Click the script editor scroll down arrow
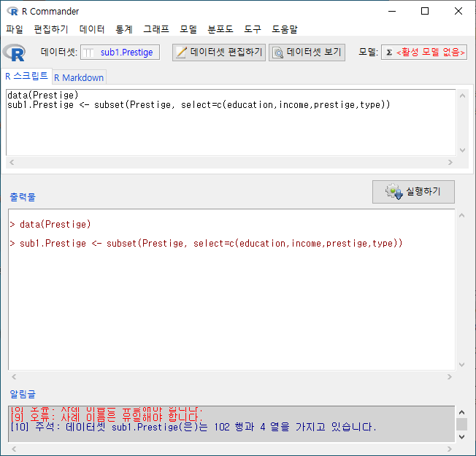Screen dimensions: 476x456 click(x=462, y=150)
